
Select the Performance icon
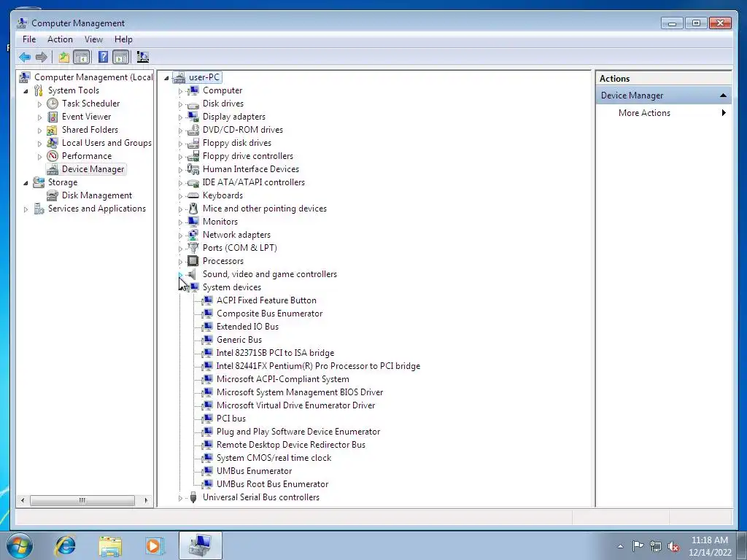(53, 156)
